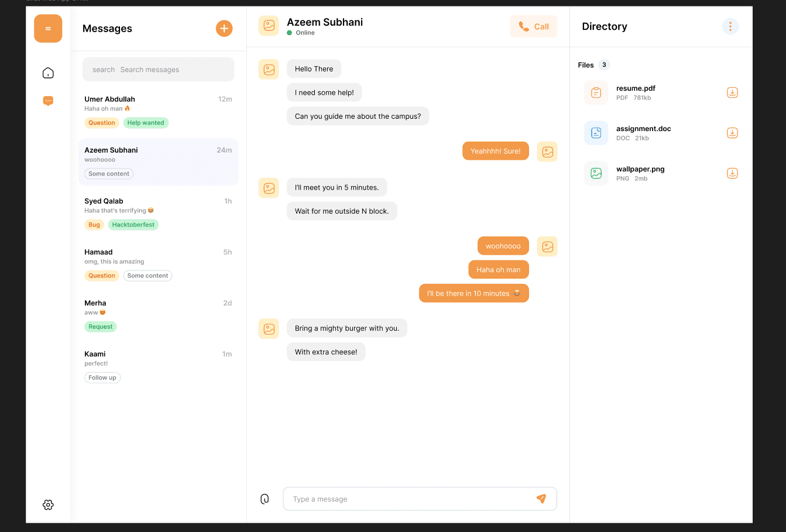
Task: Click avatar beside Hello There message
Action: pos(269,69)
